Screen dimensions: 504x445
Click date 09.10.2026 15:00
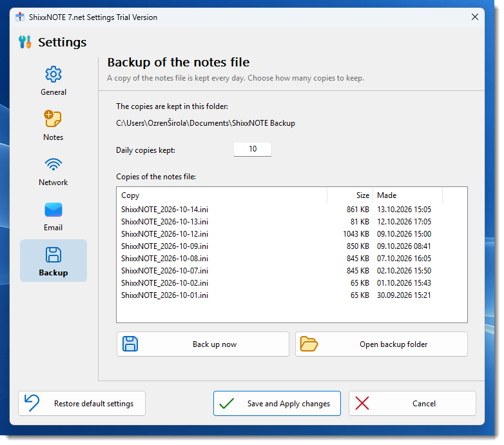tap(404, 233)
